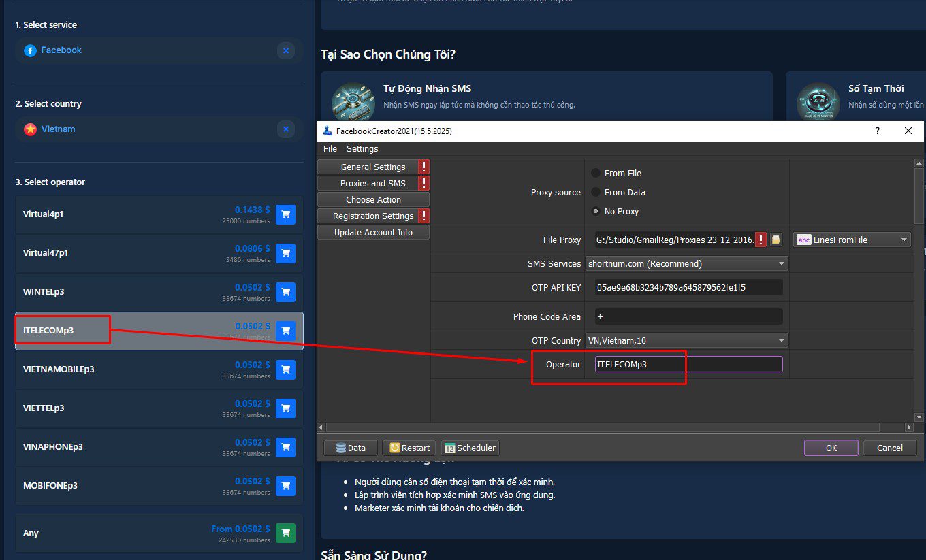Viewport: 926px width, 560px height.
Task: Select the MOBIFONEp3 operator row
Action: click(159, 486)
